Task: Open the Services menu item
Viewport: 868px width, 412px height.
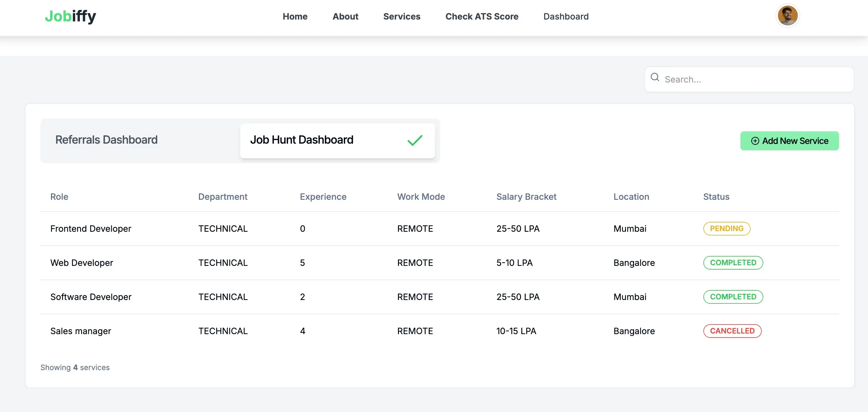Action: click(402, 16)
